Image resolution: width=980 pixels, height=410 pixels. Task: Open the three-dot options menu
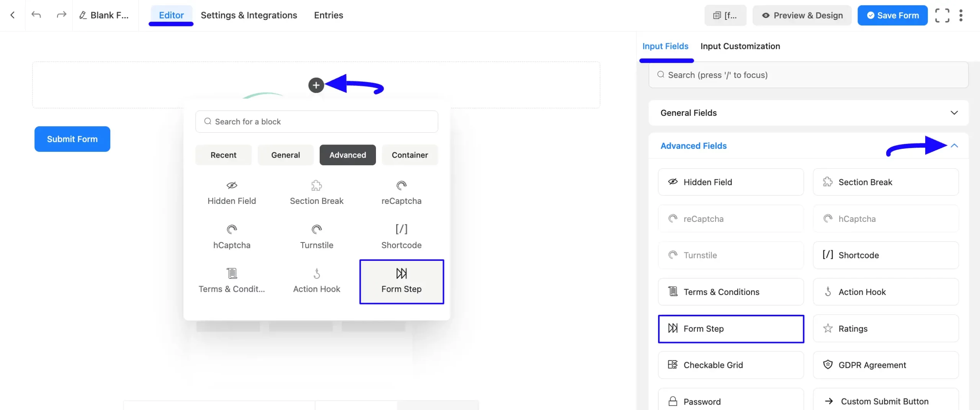pyautogui.click(x=962, y=15)
